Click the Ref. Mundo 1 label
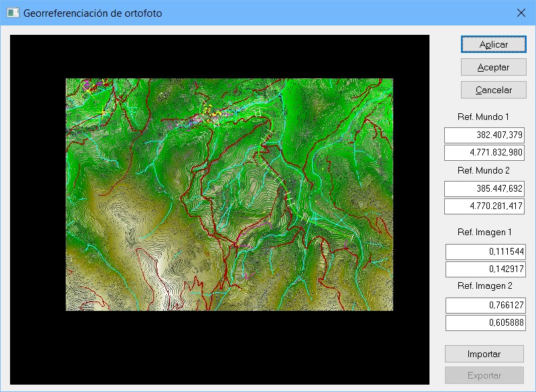This screenshot has height=392, width=536. 483,117
